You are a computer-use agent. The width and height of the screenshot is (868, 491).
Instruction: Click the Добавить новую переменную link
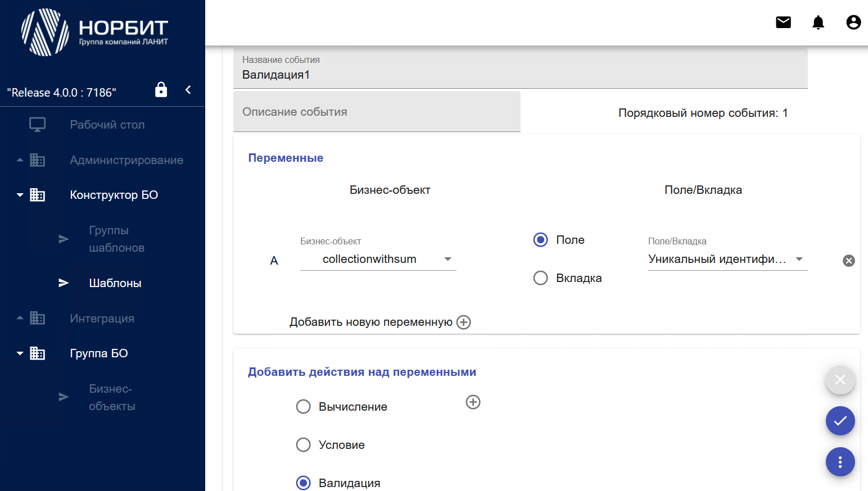371,322
